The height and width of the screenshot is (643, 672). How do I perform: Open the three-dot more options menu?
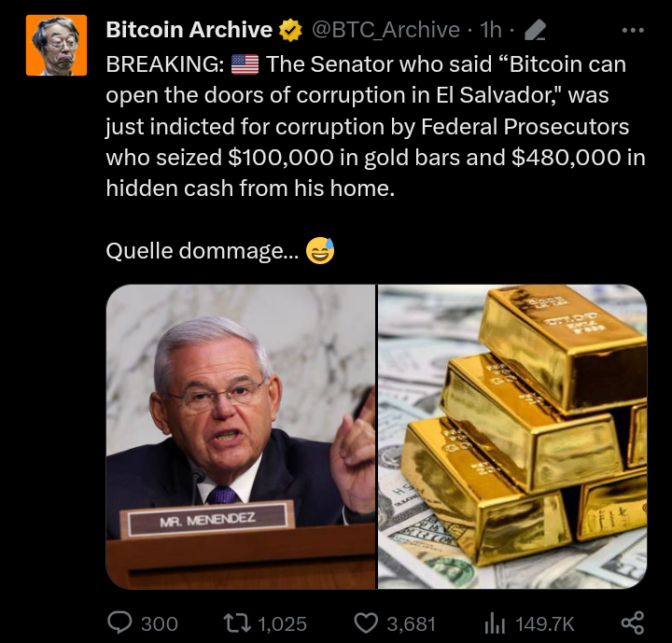[633, 31]
